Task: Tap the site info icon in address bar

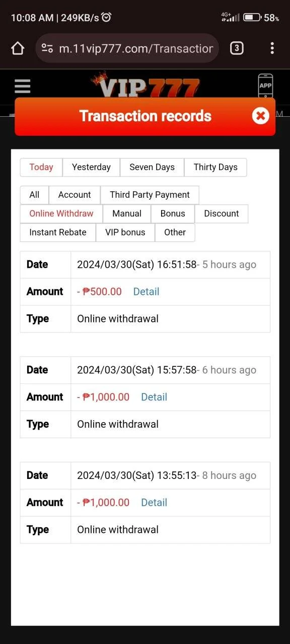Action: click(47, 48)
